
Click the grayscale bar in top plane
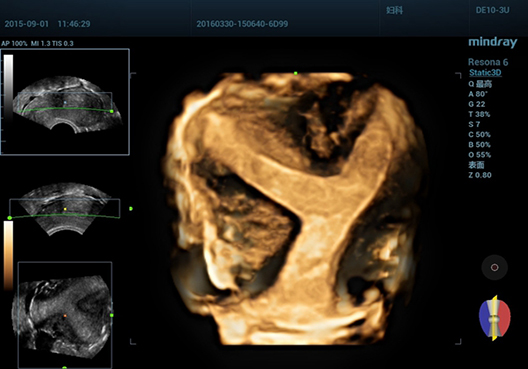(8, 88)
